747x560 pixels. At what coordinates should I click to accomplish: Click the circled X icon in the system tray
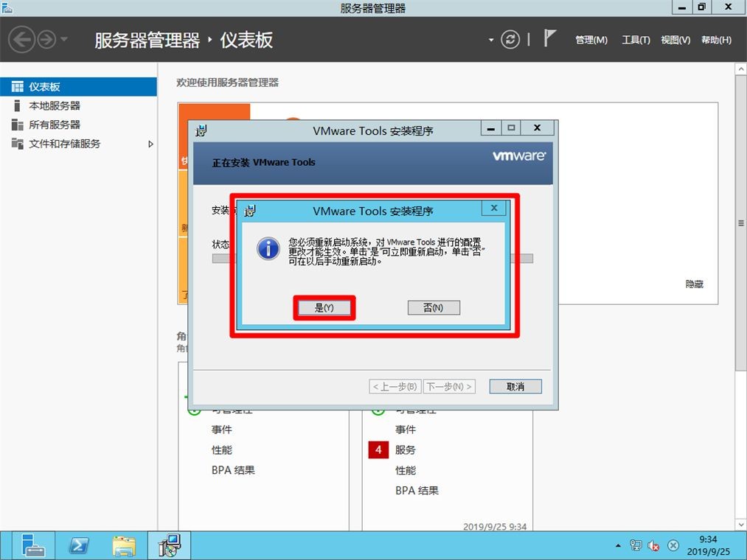point(673,546)
